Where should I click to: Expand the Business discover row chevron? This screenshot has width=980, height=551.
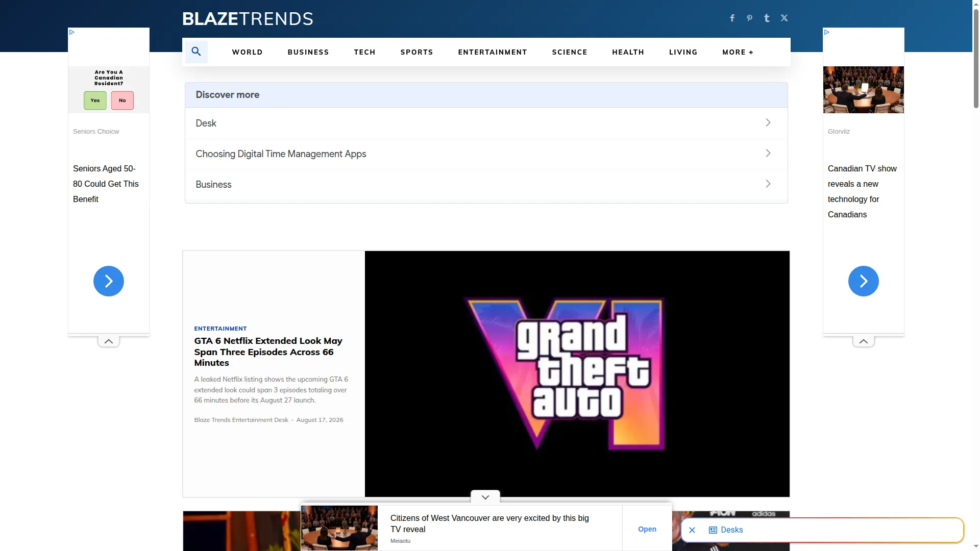pyautogui.click(x=768, y=184)
